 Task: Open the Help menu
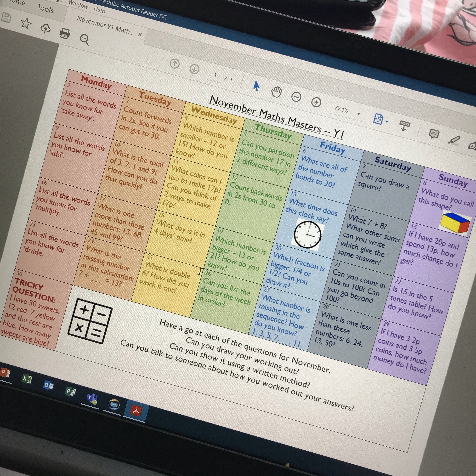[99, 10]
